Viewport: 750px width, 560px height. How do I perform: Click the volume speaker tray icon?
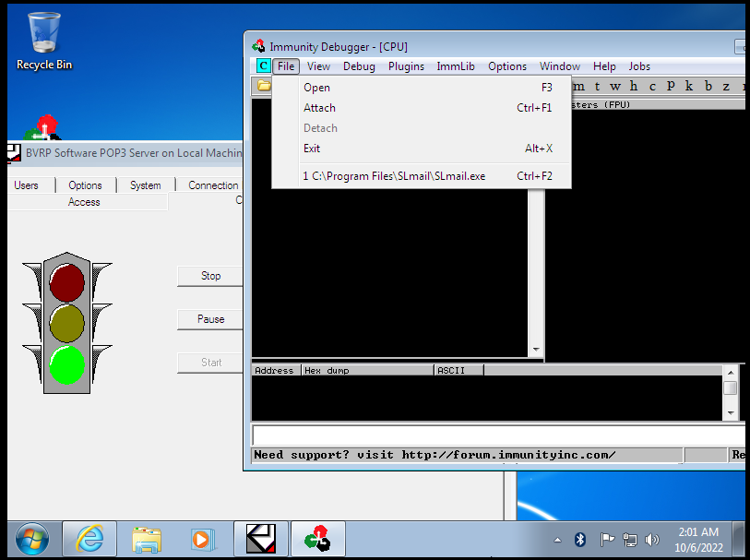coord(651,540)
